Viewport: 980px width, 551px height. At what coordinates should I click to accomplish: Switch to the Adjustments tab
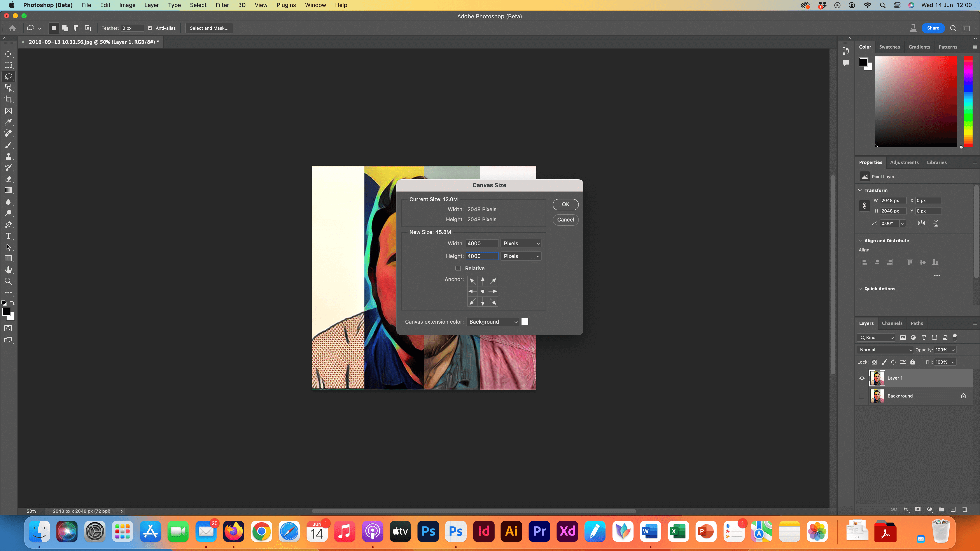(904, 162)
